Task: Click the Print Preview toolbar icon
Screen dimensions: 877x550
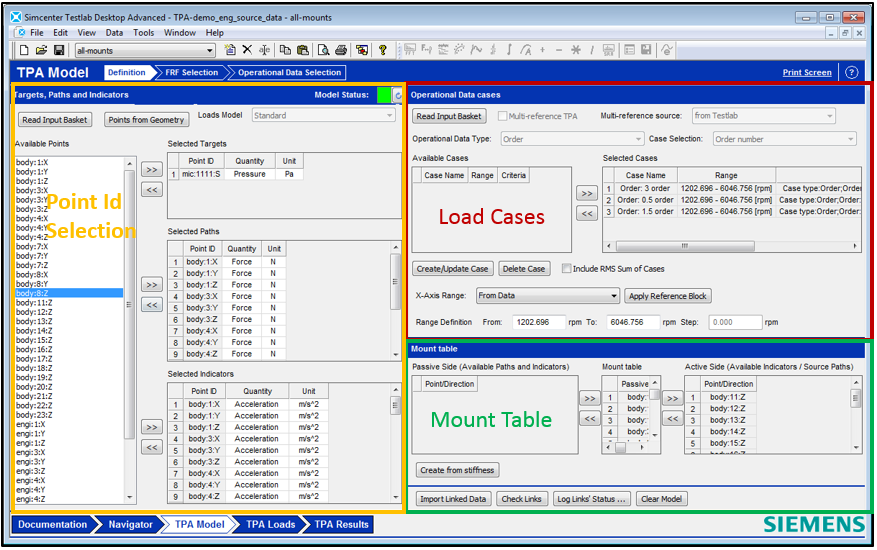Action: (323, 50)
